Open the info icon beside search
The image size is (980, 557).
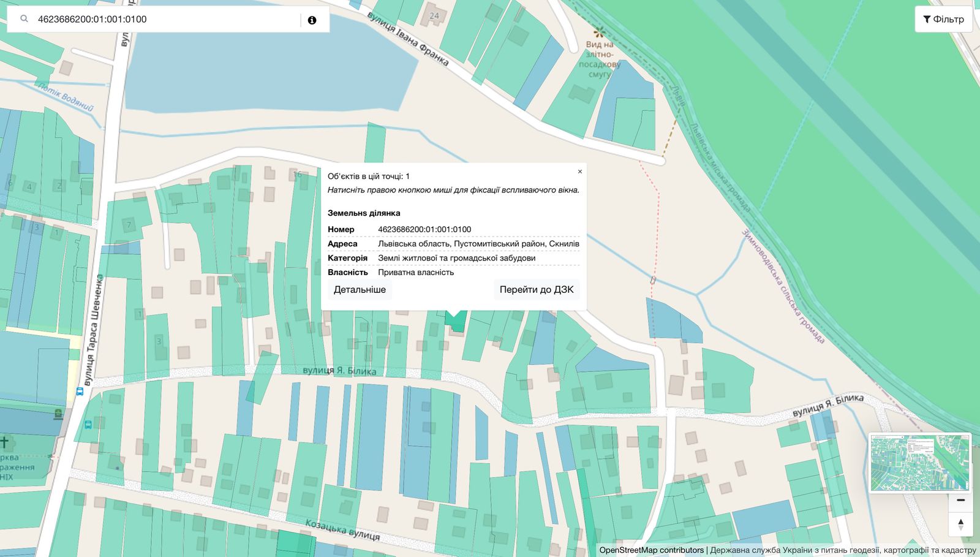[312, 20]
